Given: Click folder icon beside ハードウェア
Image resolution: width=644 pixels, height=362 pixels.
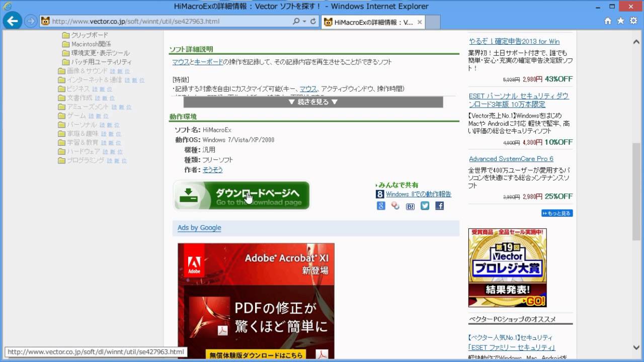Looking at the screenshot, I should click(61, 152).
